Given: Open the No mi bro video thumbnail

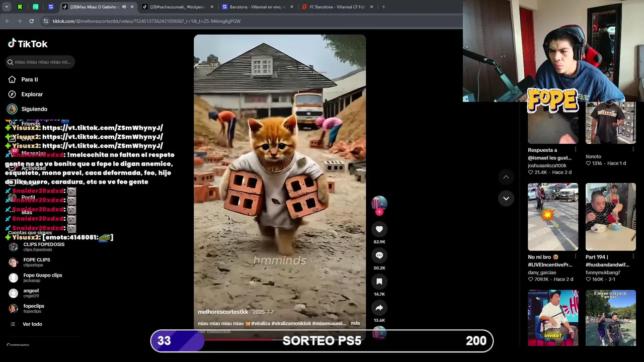Looking at the screenshot, I should 553,217.
